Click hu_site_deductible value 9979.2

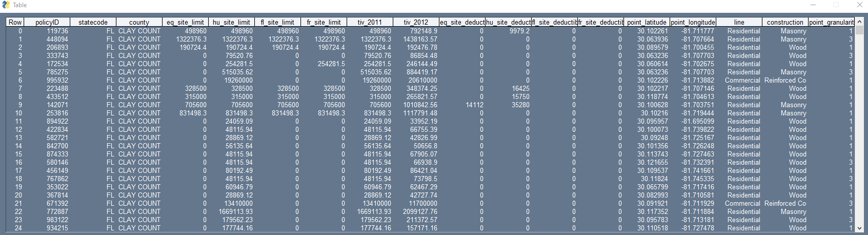click(x=519, y=31)
